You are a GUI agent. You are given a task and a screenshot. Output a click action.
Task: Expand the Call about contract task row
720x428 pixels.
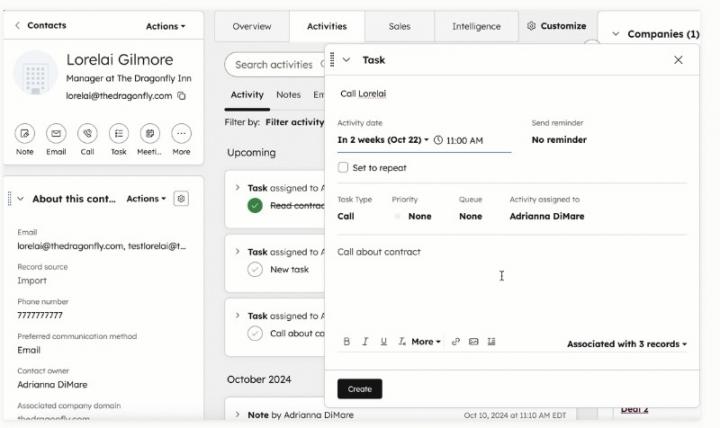[x=237, y=315]
